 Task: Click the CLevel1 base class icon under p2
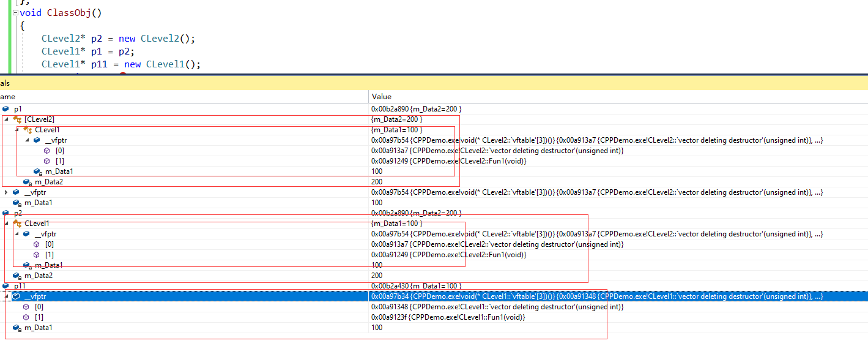pyautogui.click(x=17, y=224)
